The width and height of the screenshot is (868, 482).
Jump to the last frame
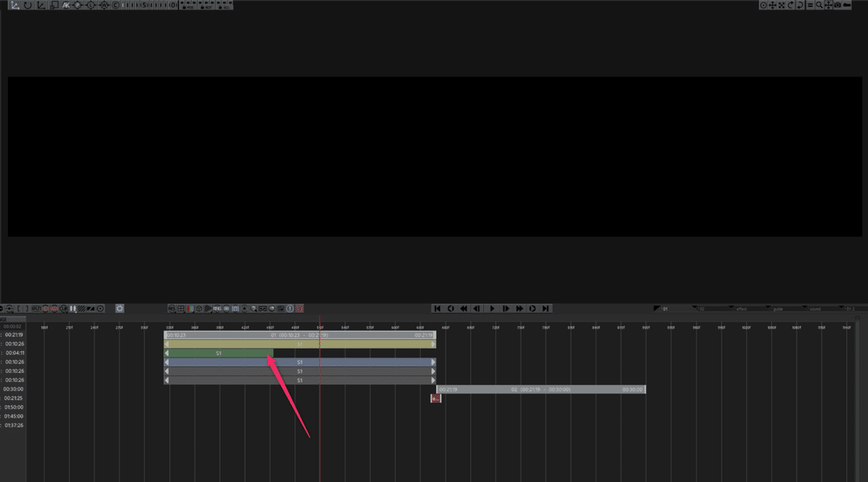(x=545, y=309)
